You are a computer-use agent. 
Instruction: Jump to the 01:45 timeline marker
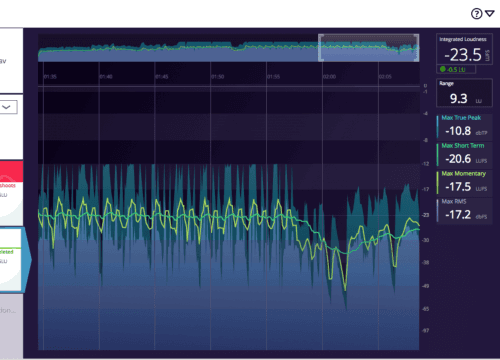(162, 77)
